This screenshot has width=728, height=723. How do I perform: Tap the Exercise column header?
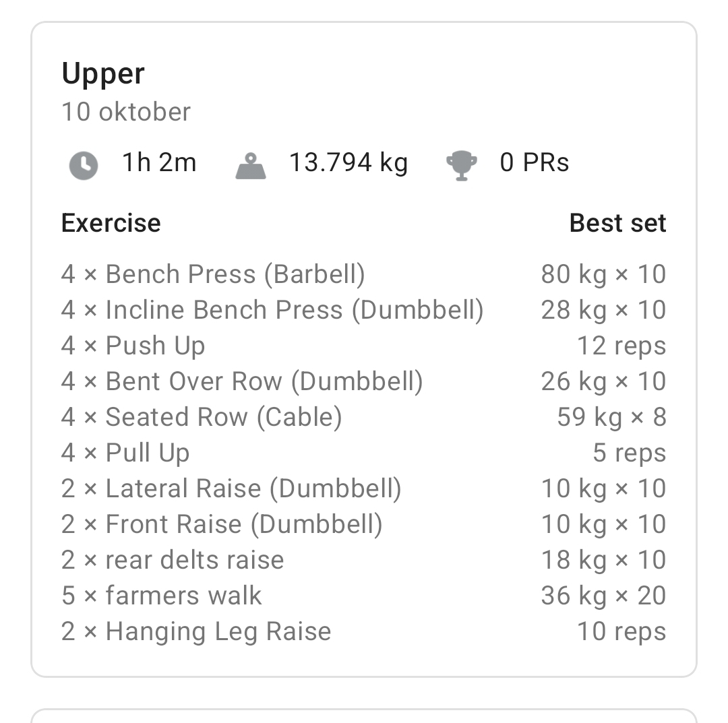(111, 223)
